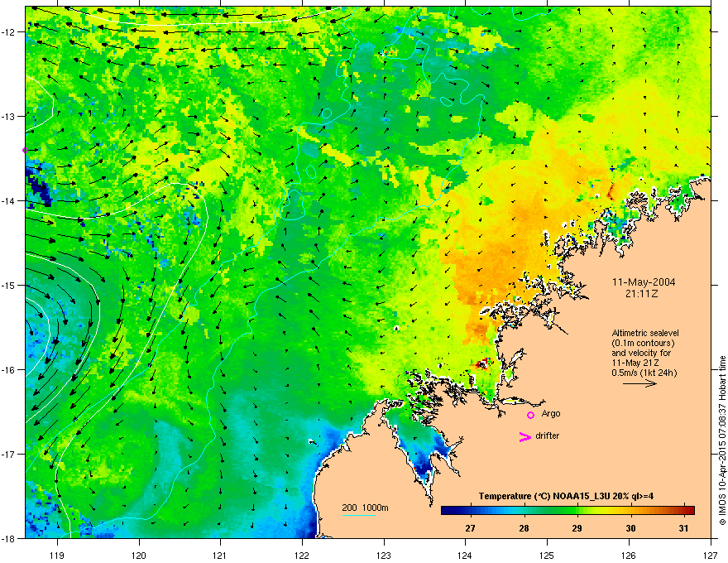
Task: Click the cyan 200 1000m bathymetry legend line
Action: tap(358, 515)
